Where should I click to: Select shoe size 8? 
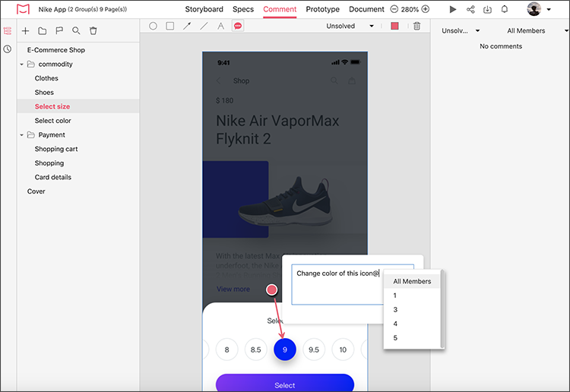point(226,349)
